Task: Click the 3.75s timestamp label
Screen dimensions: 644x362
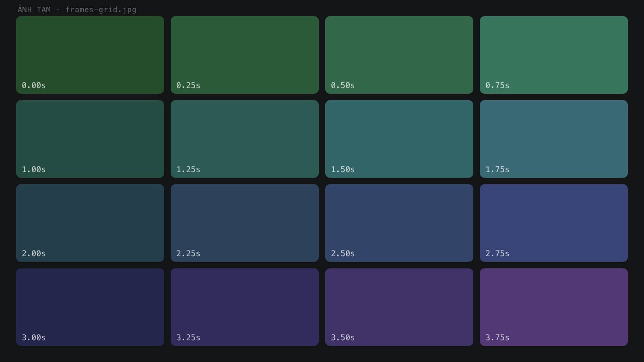Action: click(497, 337)
